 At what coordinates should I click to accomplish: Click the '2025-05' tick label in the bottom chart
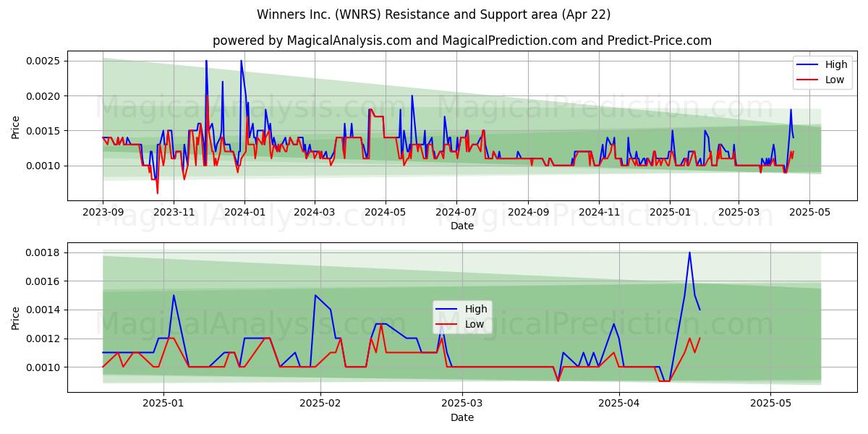[771, 404]
